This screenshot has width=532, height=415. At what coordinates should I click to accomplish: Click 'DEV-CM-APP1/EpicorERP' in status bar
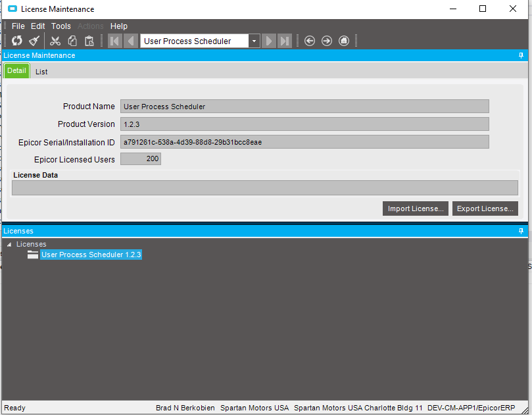coord(472,408)
